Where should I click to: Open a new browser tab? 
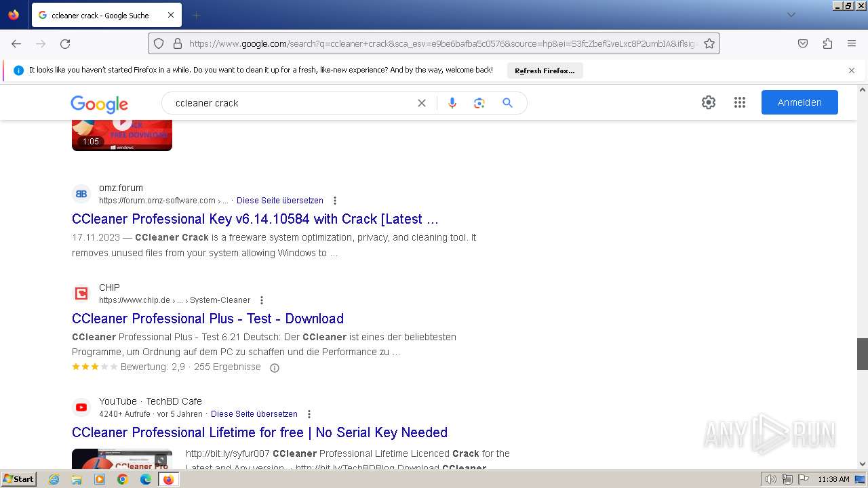[197, 15]
